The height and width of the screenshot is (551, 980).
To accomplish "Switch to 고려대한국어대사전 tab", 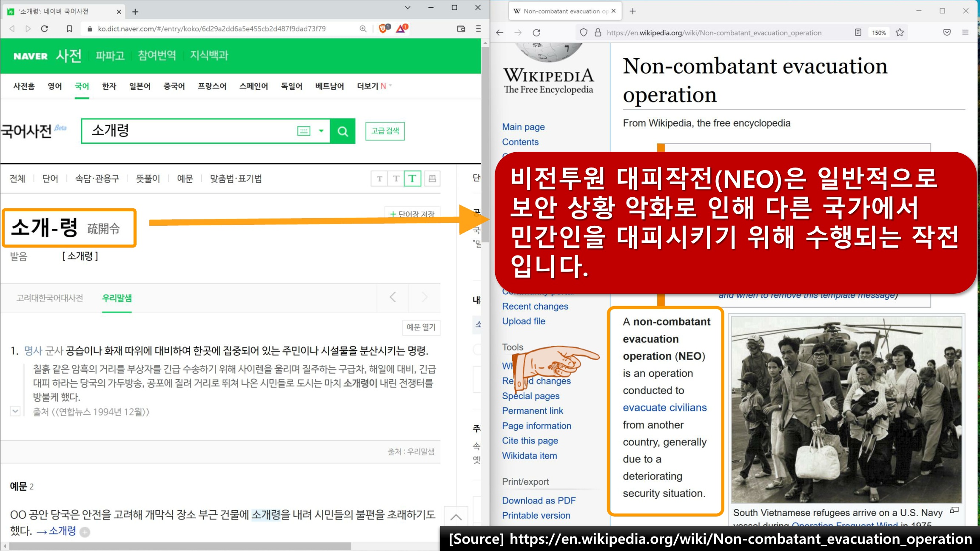I will point(50,298).
